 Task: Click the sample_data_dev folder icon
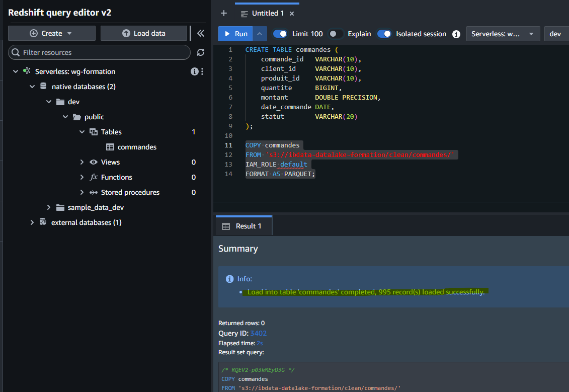[60, 207]
